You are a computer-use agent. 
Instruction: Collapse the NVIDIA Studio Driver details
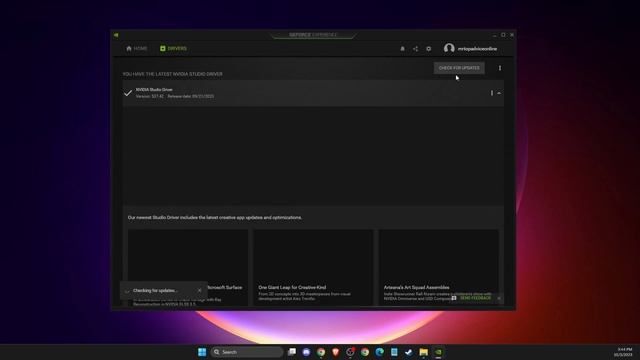pos(499,93)
